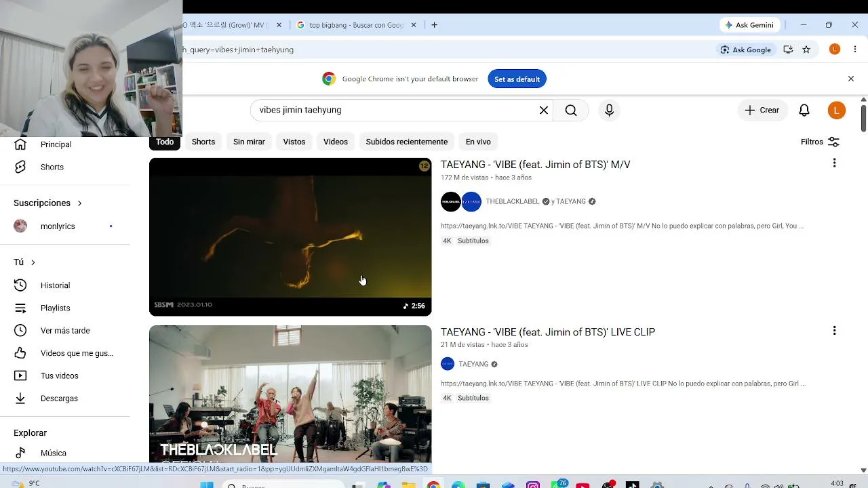
Task: Select the En vivo filter chip
Action: pyautogui.click(x=478, y=142)
